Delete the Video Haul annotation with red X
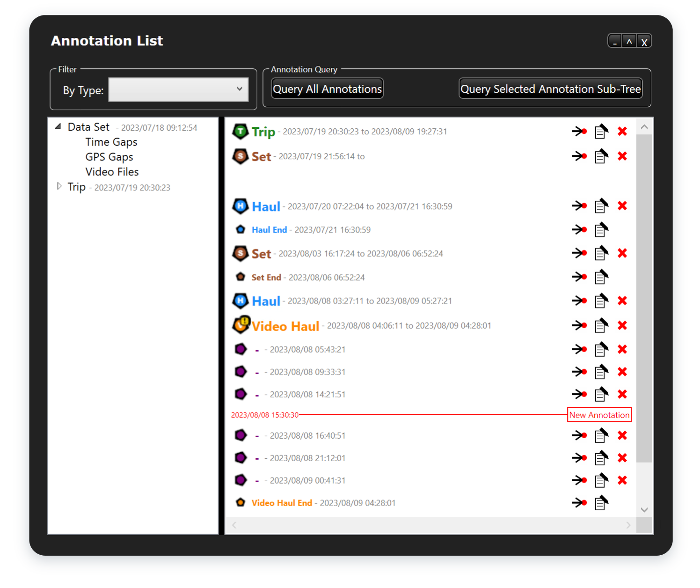Image resolution: width=700 pixels, height=588 pixels. point(622,325)
